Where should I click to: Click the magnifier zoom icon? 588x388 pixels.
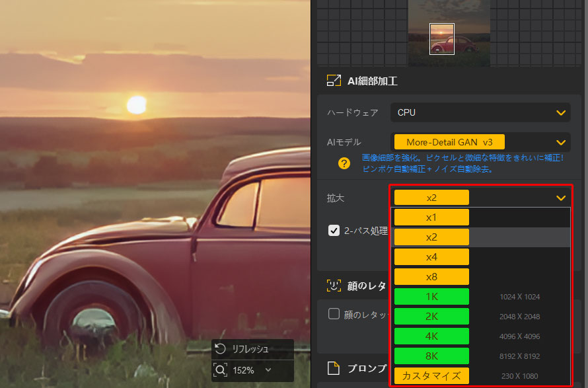click(221, 370)
